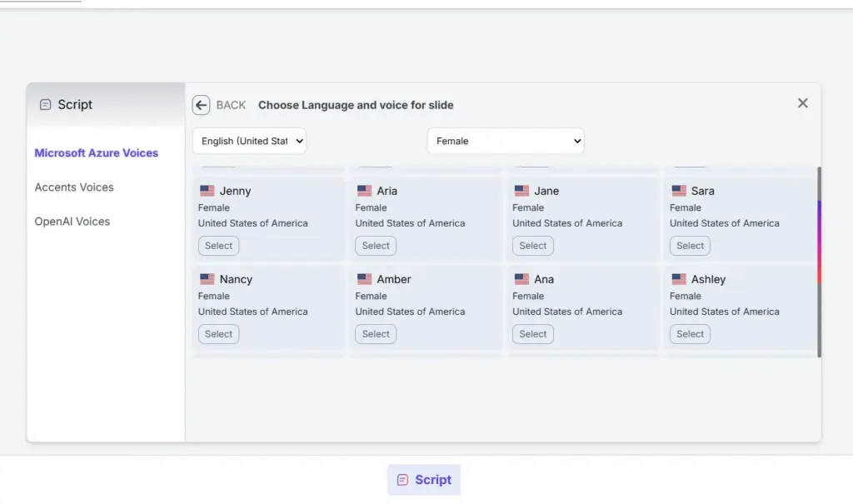This screenshot has height=504, width=853.
Task: Click the US flag icon beside Jenny
Action: pos(207,190)
